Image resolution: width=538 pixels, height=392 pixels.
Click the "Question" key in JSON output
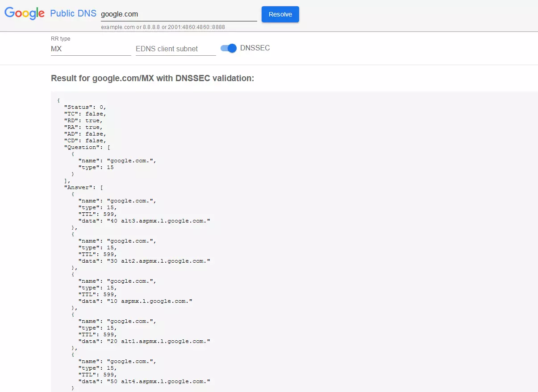82,147
